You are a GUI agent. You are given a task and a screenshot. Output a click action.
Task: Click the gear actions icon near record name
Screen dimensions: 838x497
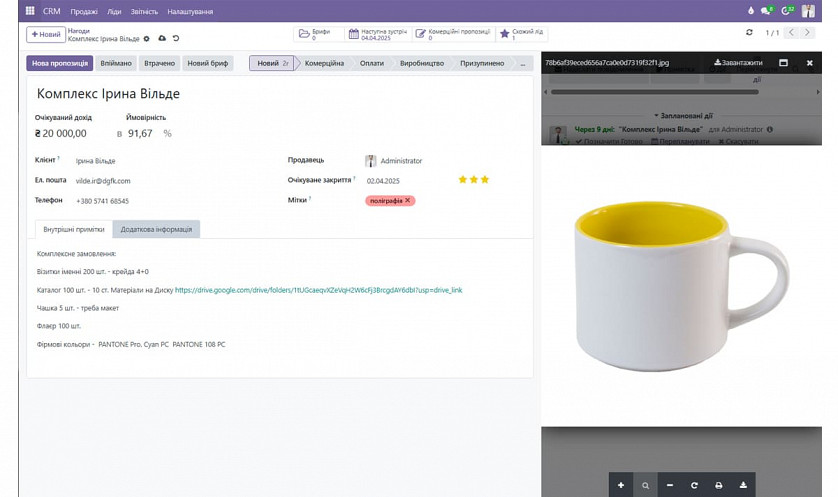coord(146,38)
